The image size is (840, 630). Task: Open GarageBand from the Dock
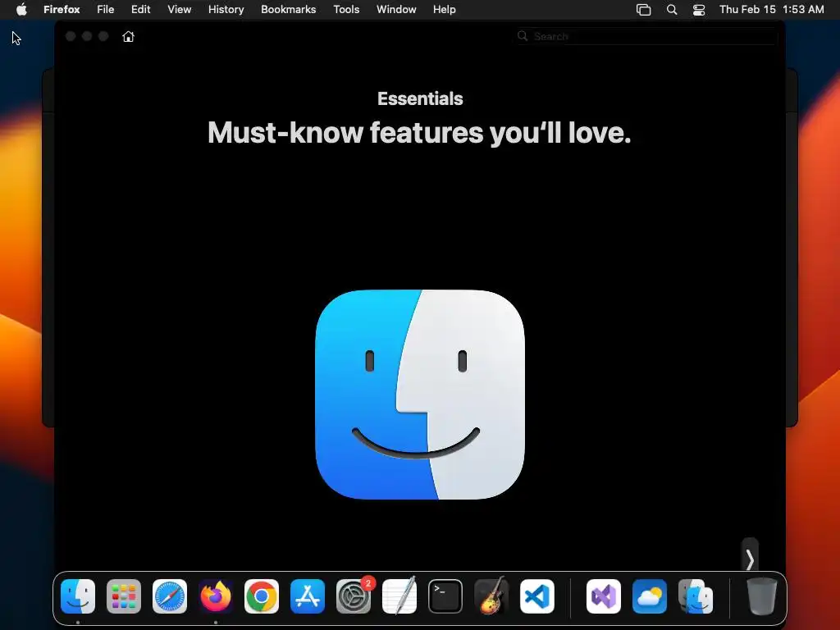[x=491, y=596]
